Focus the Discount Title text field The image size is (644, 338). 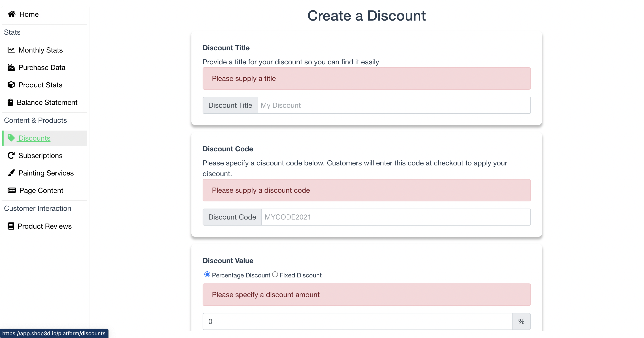(x=394, y=105)
